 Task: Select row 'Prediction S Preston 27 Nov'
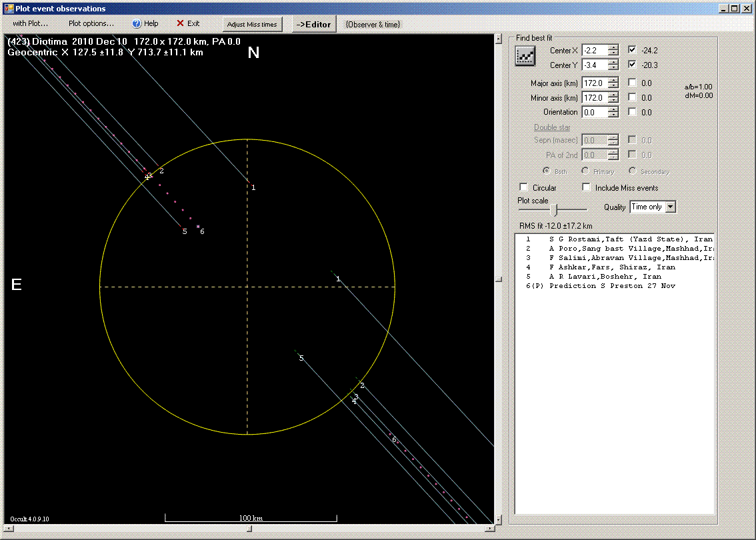coord(615,286)
